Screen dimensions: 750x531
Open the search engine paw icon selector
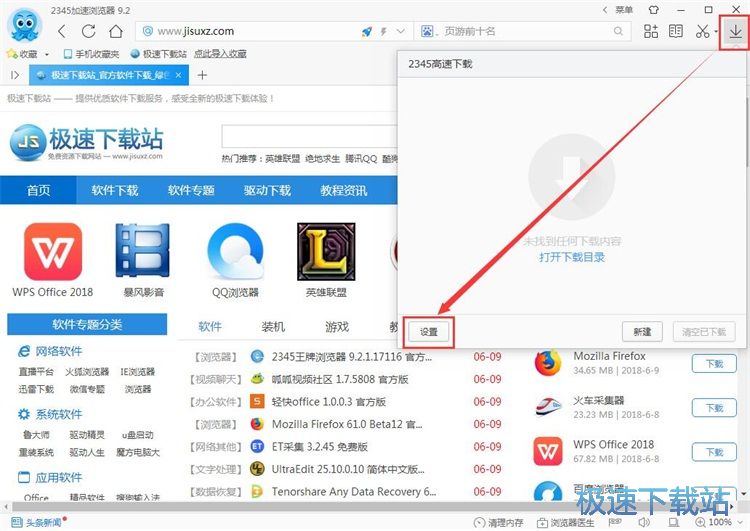427,32
